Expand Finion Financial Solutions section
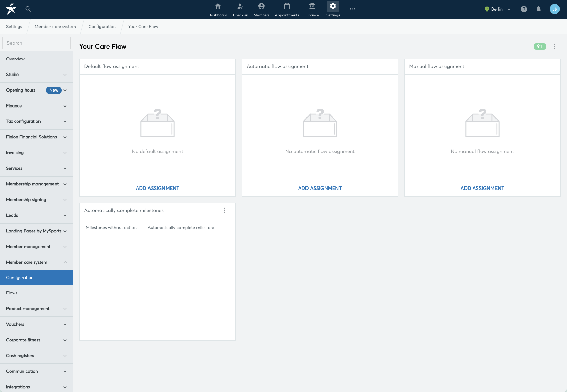Image resolution: width=567 pixels, height=392 pixels. [36, 137]
